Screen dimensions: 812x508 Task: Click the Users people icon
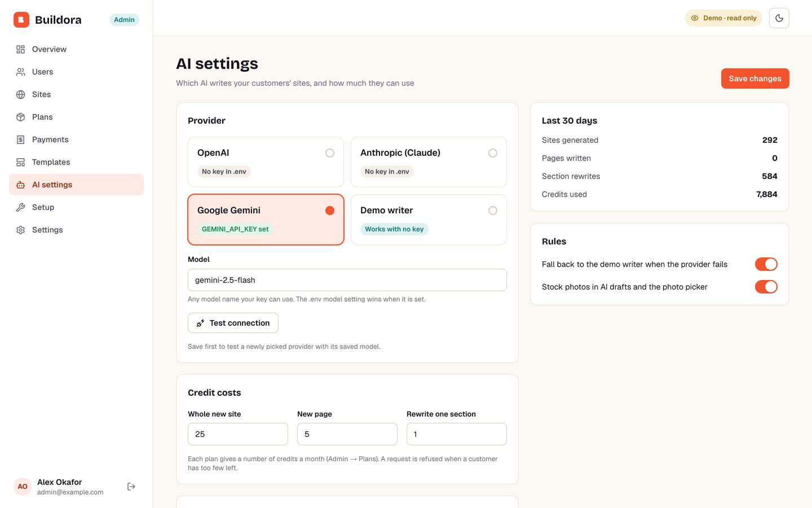pyautogui.click(x=21, y=72)
